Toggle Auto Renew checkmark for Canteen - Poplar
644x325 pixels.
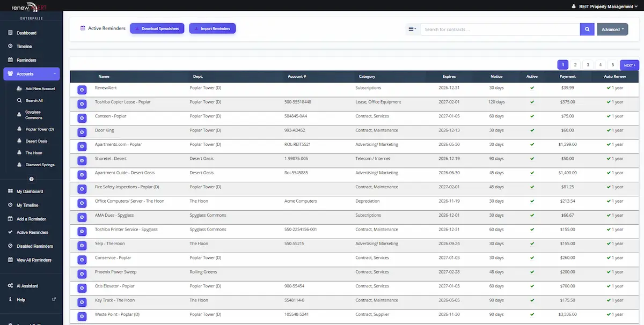point(603,116)
